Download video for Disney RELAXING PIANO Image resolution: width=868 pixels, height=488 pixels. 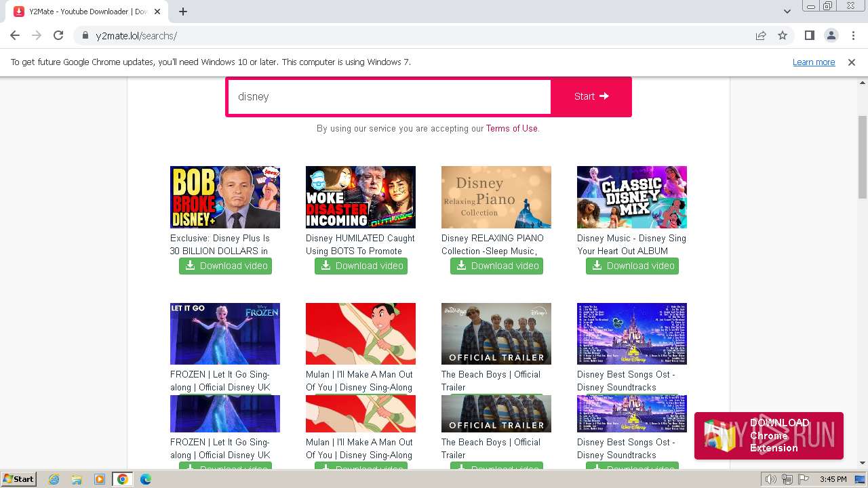point(496,266)
